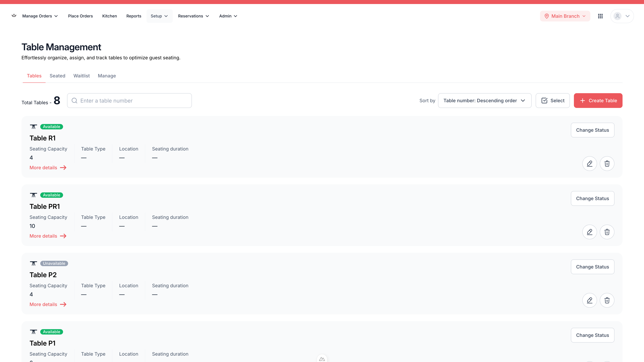Switch to the Waitlist tab
Screen dimensions: 644x362
point(82,76)
